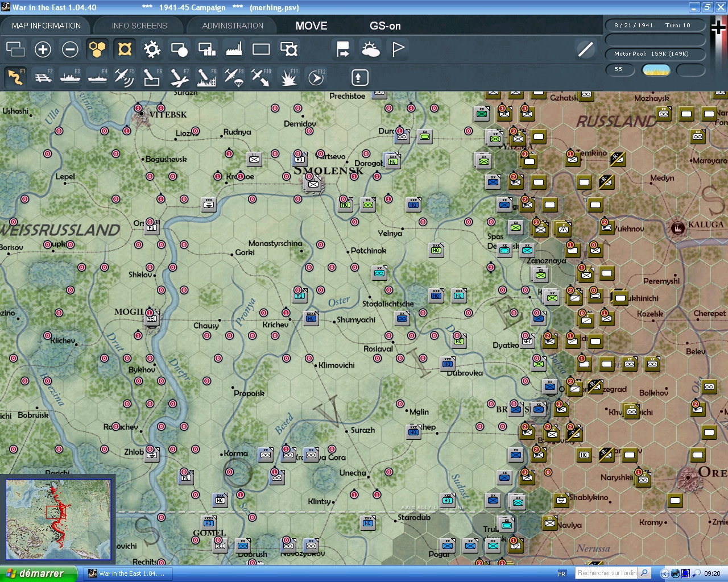This screenshot has height=582, width=728.
Task: Select the F9 aircraft-with-parachute mode
Action: (x=234, y=77)
